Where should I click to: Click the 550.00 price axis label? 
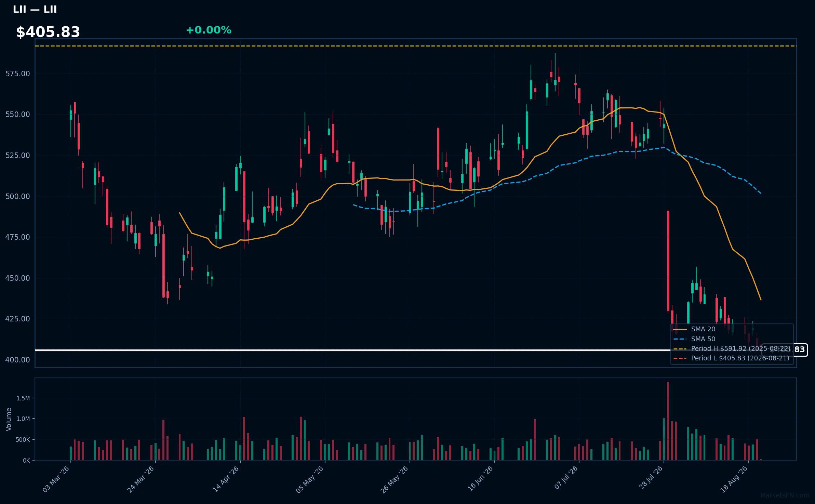(18, 115)
